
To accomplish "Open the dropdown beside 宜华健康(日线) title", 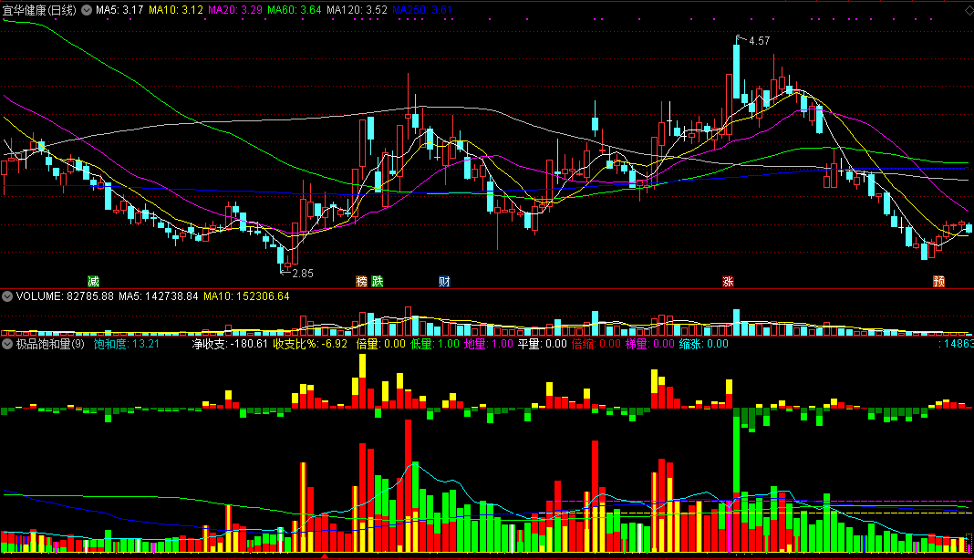I will (x=87, y=10).
